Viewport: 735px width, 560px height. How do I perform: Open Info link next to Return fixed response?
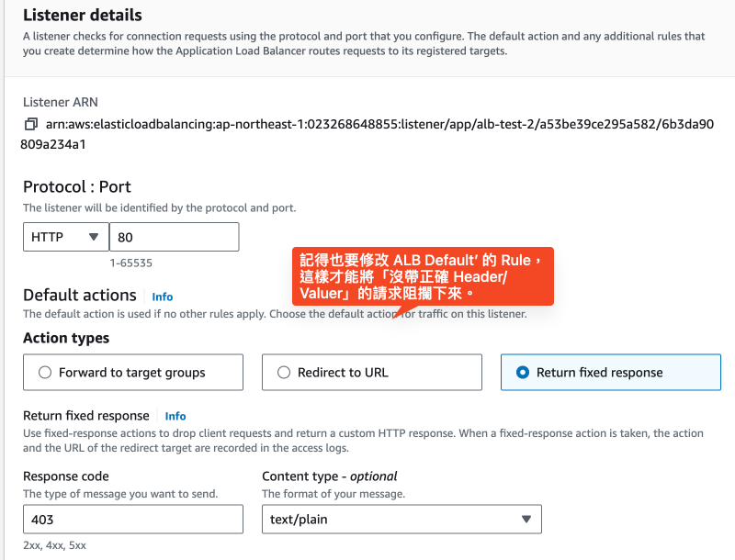tap(175, 416)
